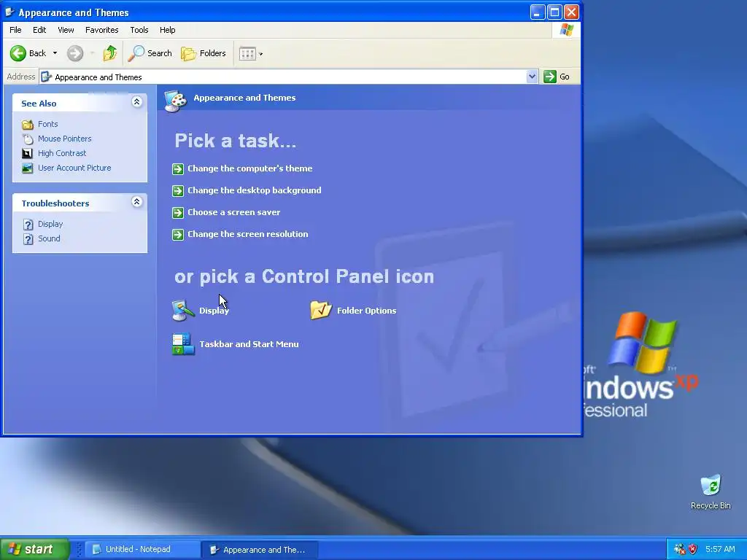Viewport: 747px width, 560px height.
Task: Click the User Account Picture icon
Action: (x=28, y=168)
